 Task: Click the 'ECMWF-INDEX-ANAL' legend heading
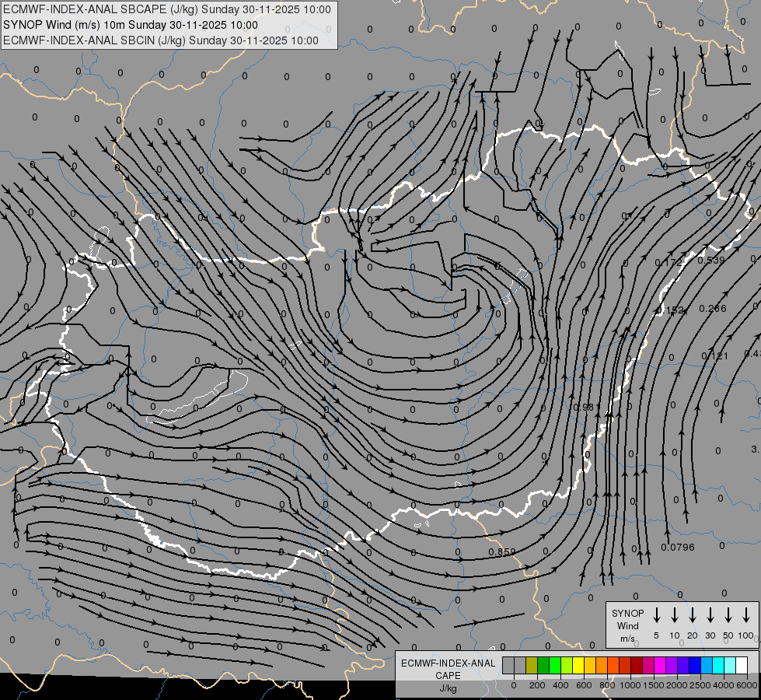pyautogui.click(x=448, y=663)
